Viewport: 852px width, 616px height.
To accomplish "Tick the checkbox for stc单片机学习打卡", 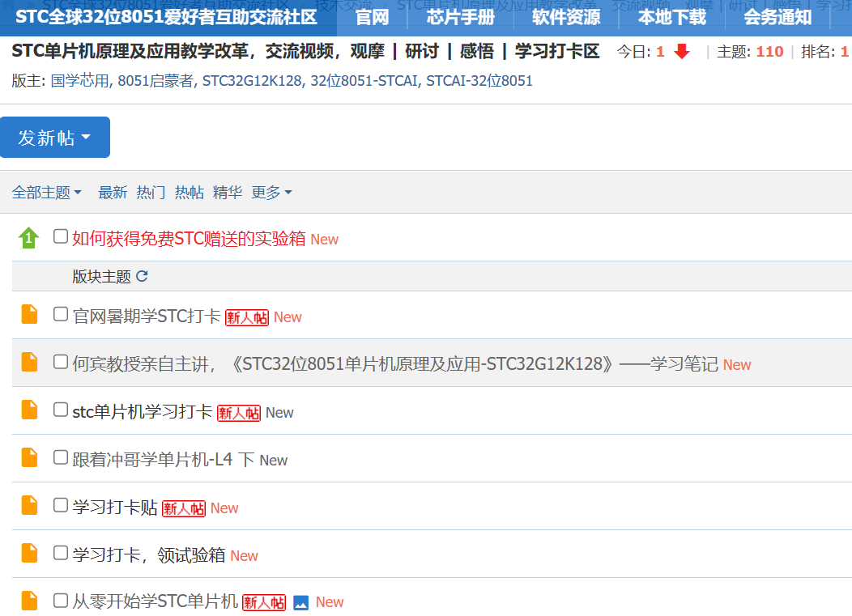I will click(x=61, y=410).
